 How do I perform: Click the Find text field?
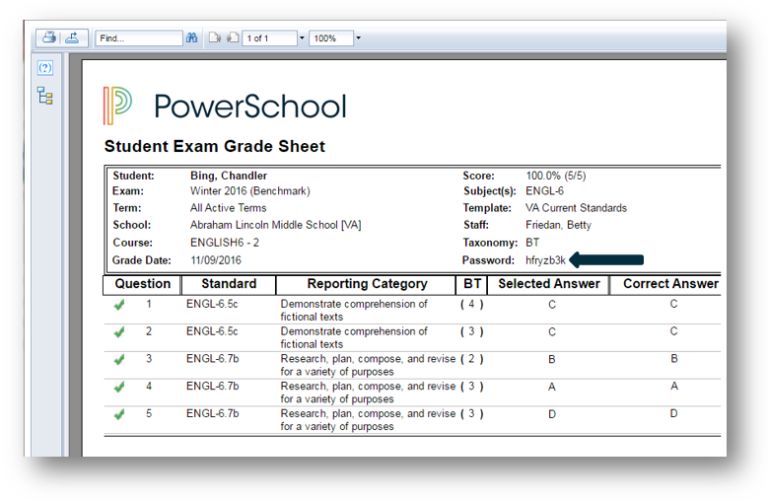click(x=139, y=38)
